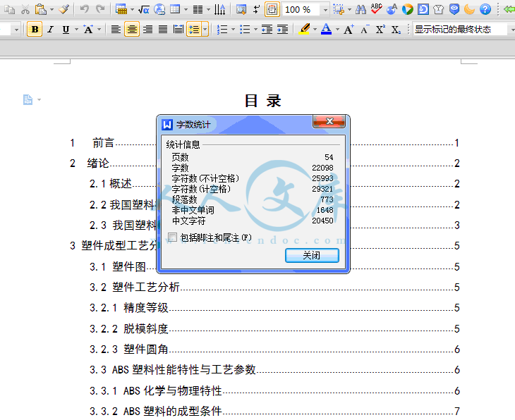Toggle Bold formatting
The height and width of the screenshot is (420, 515).
pos(35,29)
